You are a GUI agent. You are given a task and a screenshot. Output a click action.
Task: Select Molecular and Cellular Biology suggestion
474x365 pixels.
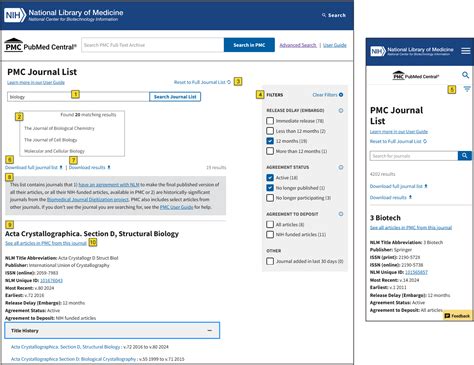54,151
